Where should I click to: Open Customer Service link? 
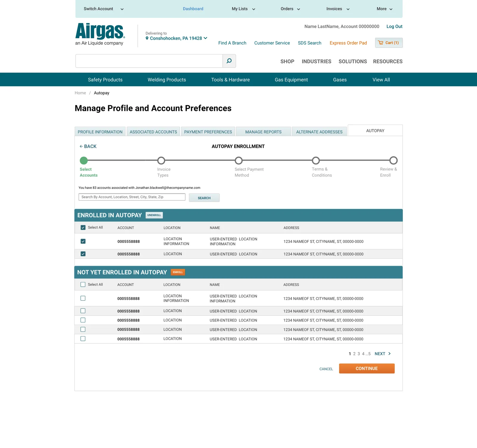(x=272, y=43)
